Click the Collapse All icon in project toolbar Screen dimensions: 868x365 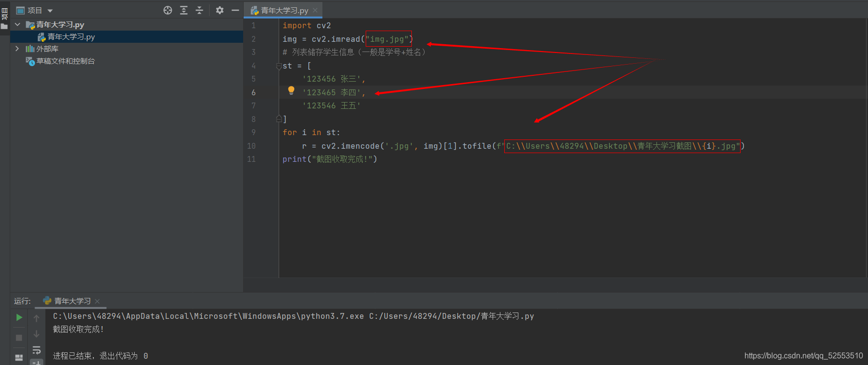pyautogui.click(x=199, y=10)
